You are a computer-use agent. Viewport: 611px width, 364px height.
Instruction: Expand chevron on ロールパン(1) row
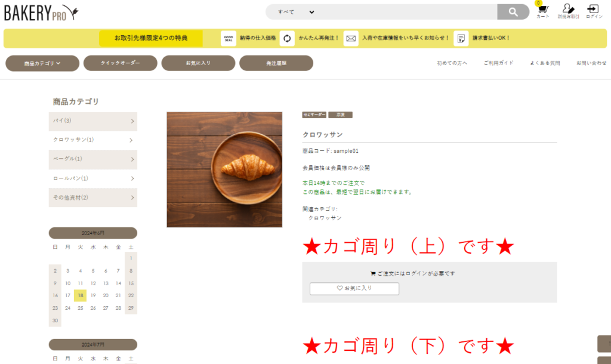[132, 178]
